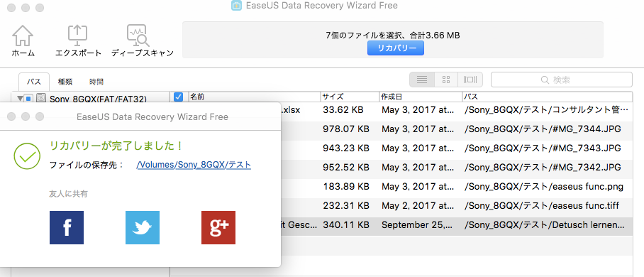Sort by サイズ column header

point(350,97)
